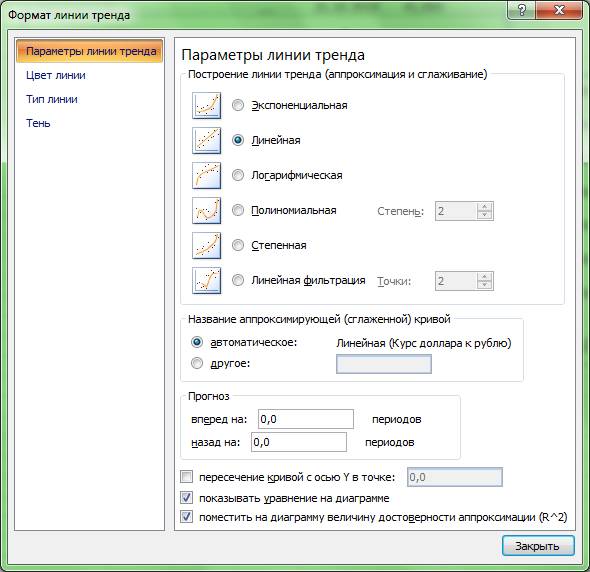Click the help question mark icon

(x=522, y=10)
